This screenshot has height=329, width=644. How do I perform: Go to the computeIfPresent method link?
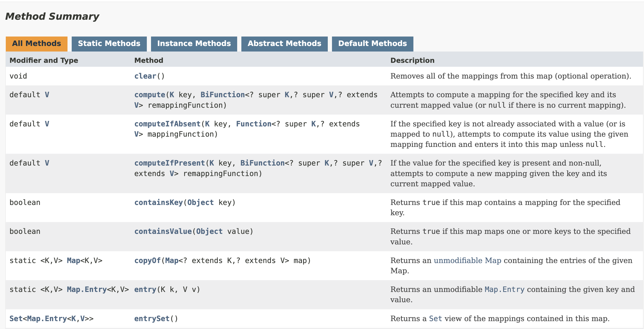169,163
